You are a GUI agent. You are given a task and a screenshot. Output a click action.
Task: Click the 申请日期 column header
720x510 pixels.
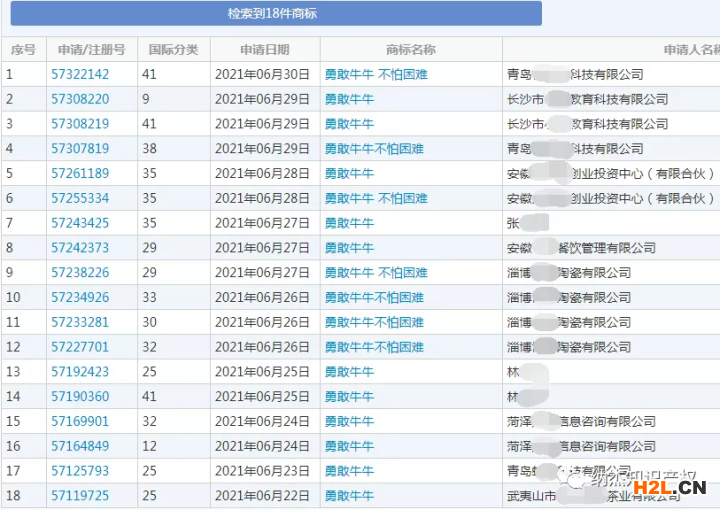265,50
